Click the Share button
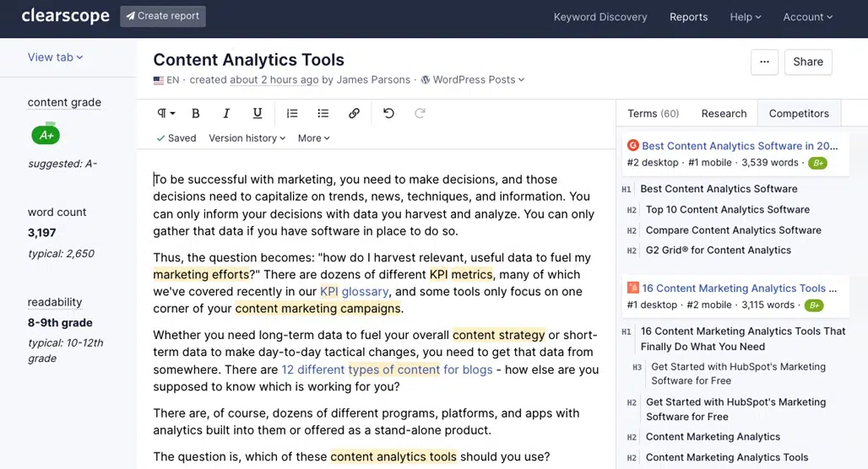This screenshot has height=469, width=868. 808,62
